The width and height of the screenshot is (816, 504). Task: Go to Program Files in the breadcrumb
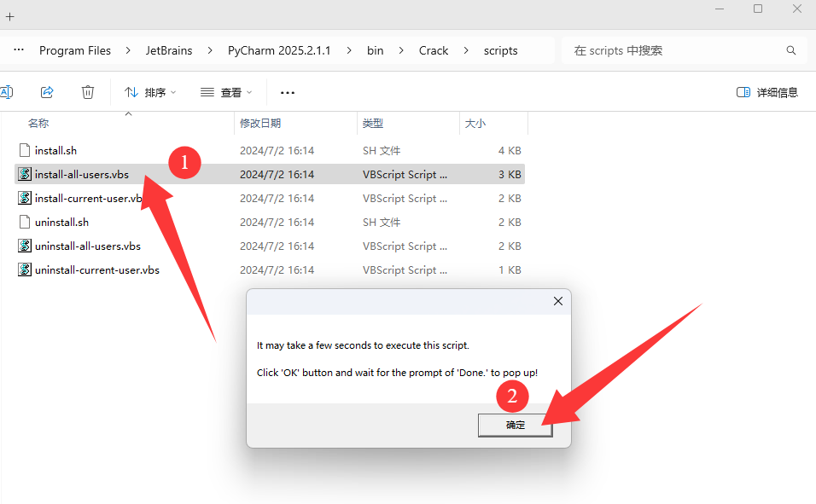pyautogui.click(x=75, y=50)
